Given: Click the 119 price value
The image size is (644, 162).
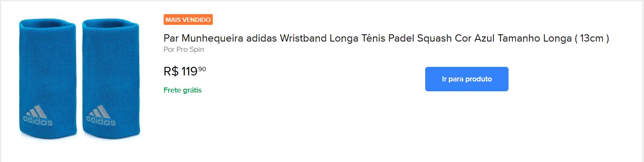Looking at the screenshot, I should pos(189,72).
